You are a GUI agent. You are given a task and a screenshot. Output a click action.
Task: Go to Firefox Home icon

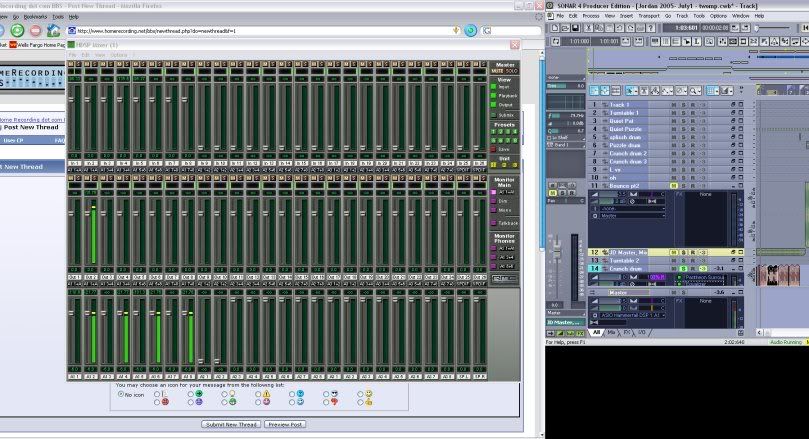click(x=53, y=30)
